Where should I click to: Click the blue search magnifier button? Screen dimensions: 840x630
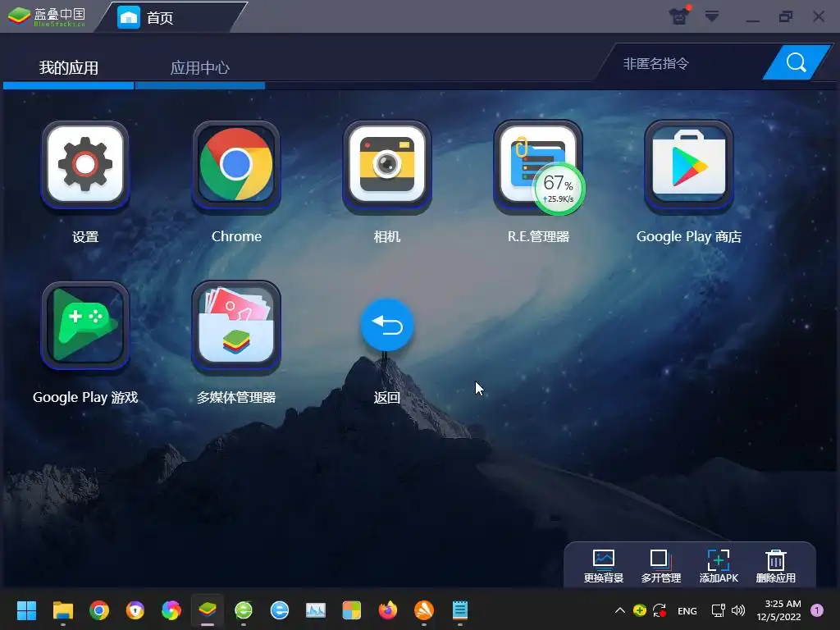pos(796,62)
